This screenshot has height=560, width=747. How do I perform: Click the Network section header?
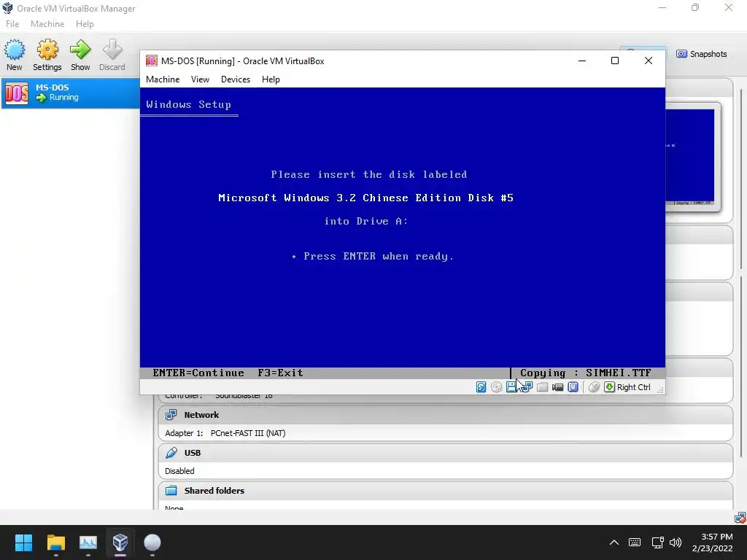[445, 415]
